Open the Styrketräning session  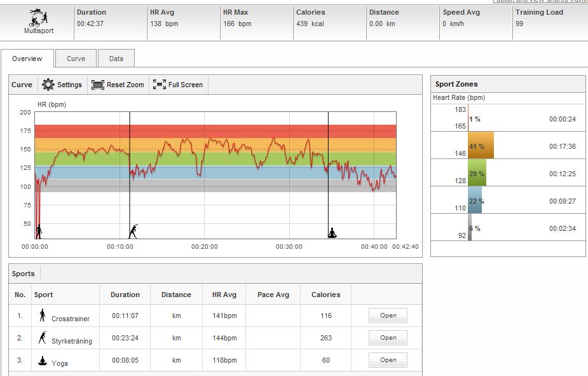388,338
